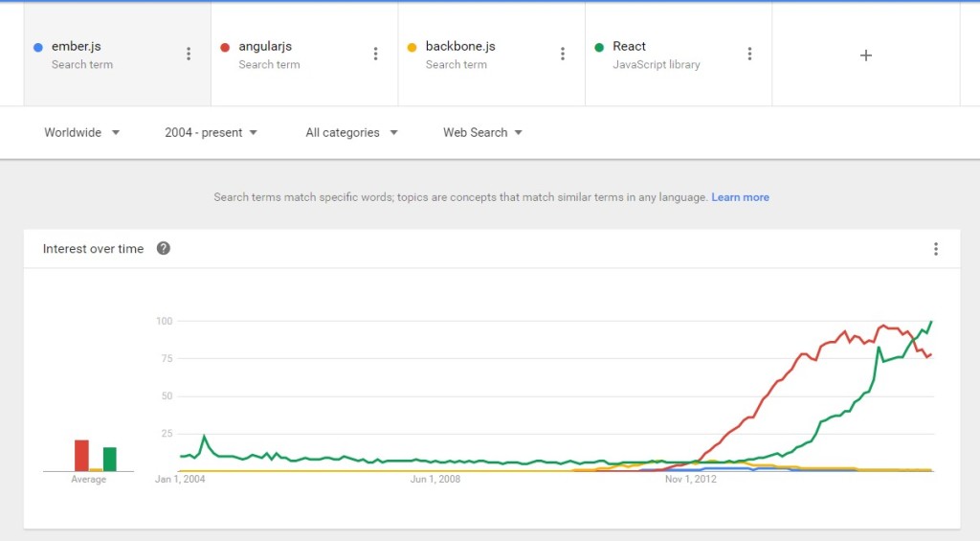Click the 75 value on the y-axis
Image resolution: width=980 pixels, height=541 pixels.
[167, 358]
